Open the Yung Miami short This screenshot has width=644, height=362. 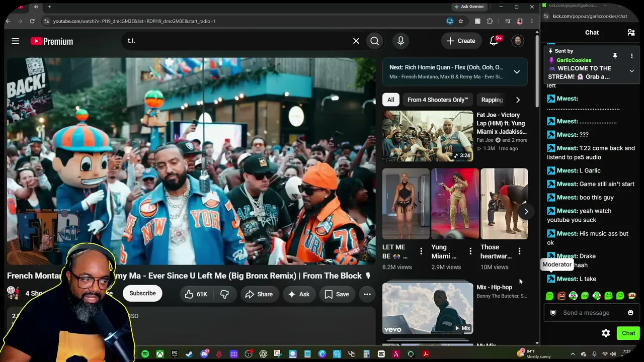(455, 204)
